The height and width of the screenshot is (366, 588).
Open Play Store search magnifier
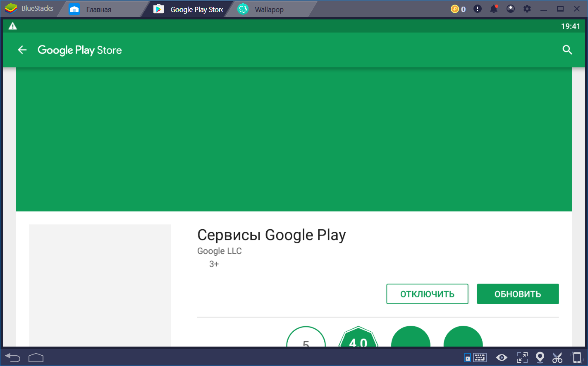pos(567,50)
